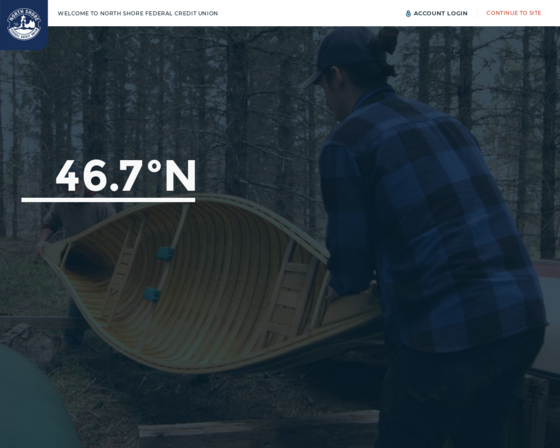This screenshot has height=448, width=560.
Task: Click the wooden plank on the ground
Action: (x=258, y=424)
